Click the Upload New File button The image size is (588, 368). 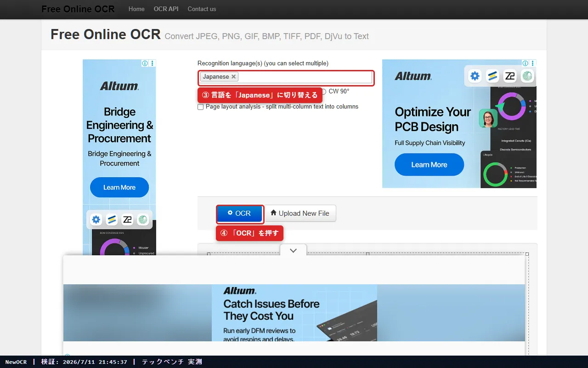[300, 213]
